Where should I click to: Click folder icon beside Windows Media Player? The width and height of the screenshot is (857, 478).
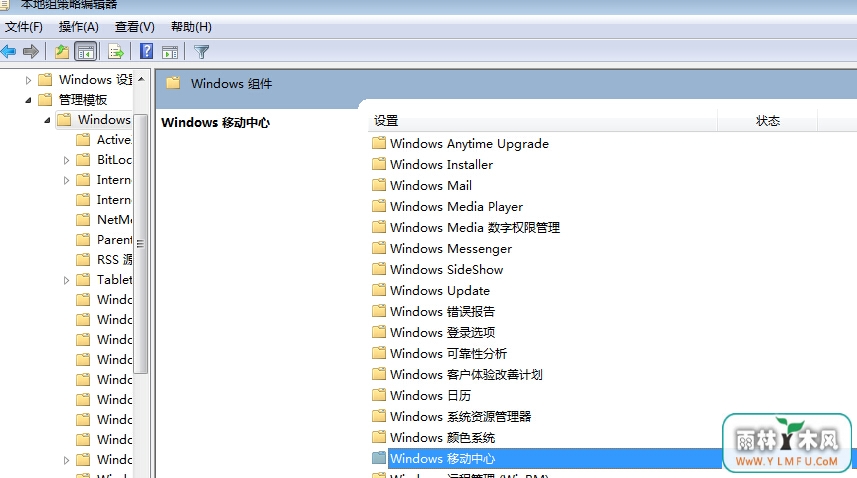379,206
